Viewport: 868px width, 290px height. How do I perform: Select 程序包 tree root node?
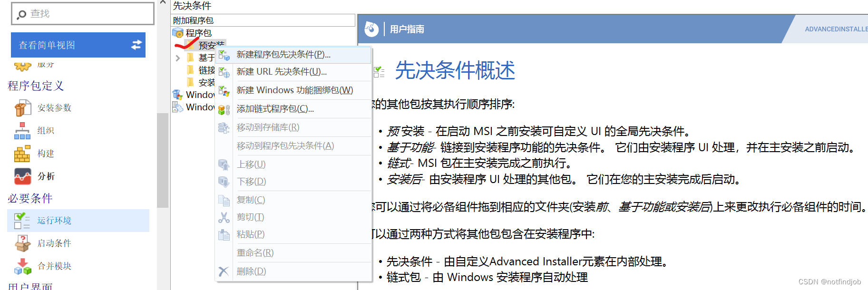pyautogui.click(x=198, y=33)
